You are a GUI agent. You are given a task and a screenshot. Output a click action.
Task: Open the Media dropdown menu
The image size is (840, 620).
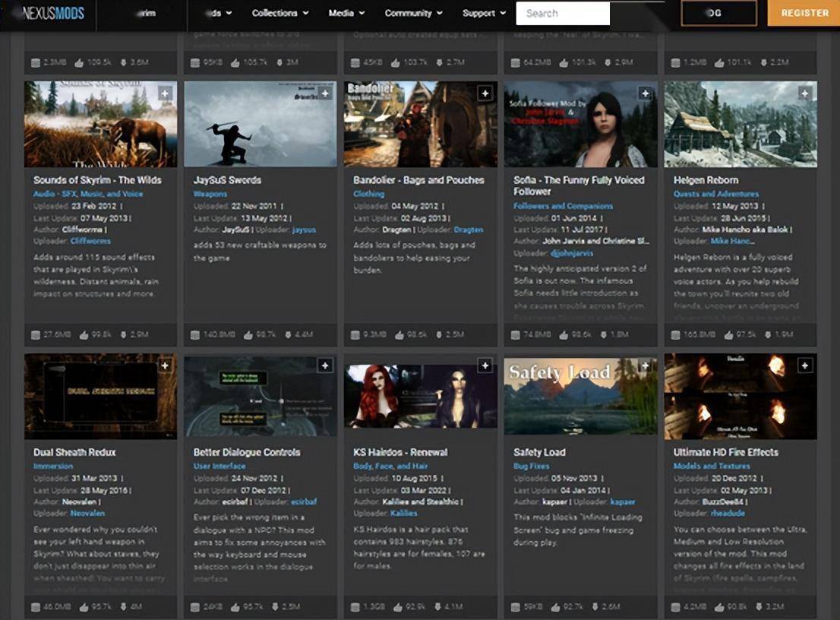pyautogui.click(x=346, y=14)
